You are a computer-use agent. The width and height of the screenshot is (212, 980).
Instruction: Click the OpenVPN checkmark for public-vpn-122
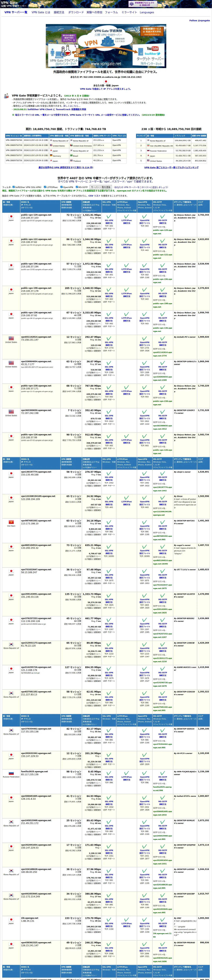click(x=145, y=240)
